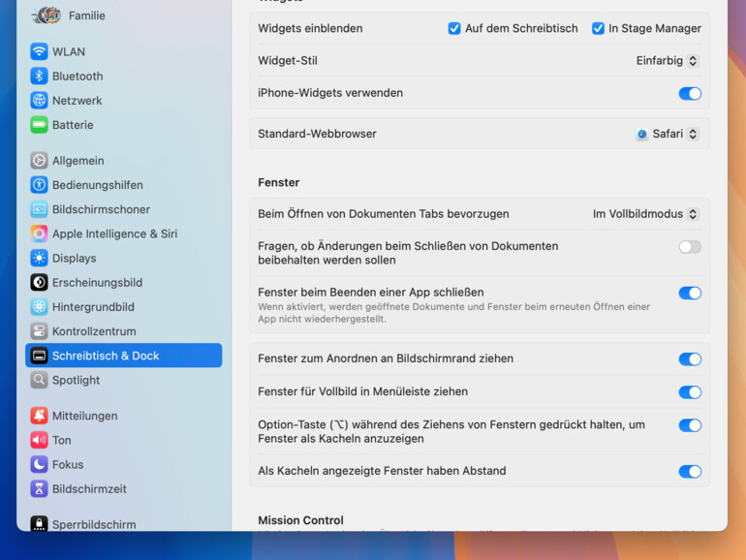The width and height of the screenshot is (746, 560).
Task: Click the Standard-Webbrowser label
Action: point(317,134)
